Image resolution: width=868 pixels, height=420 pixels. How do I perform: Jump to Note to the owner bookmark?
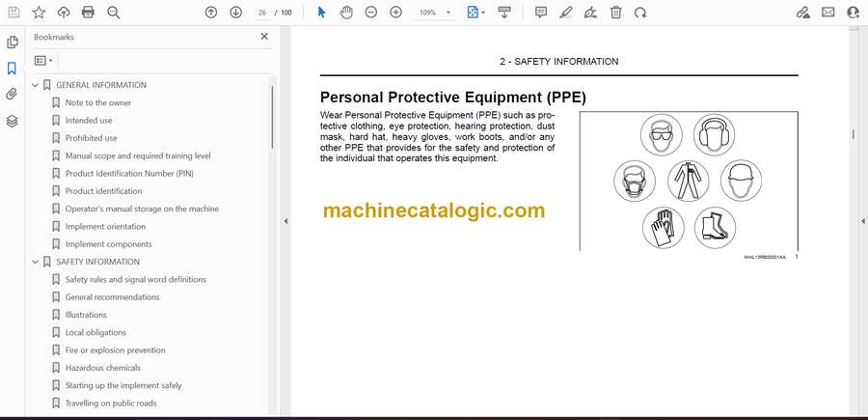point(98,102)
